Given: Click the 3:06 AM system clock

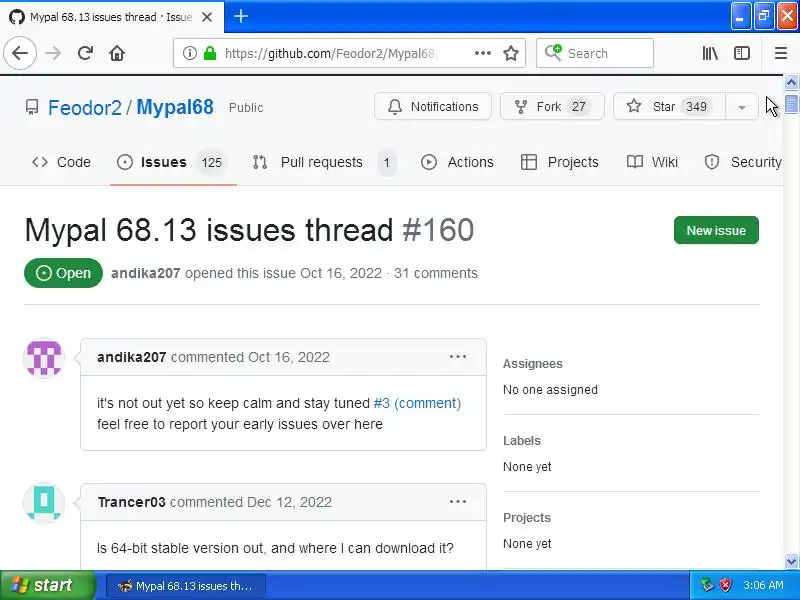Looking at the screenshot, I should (x=763, y=585).
